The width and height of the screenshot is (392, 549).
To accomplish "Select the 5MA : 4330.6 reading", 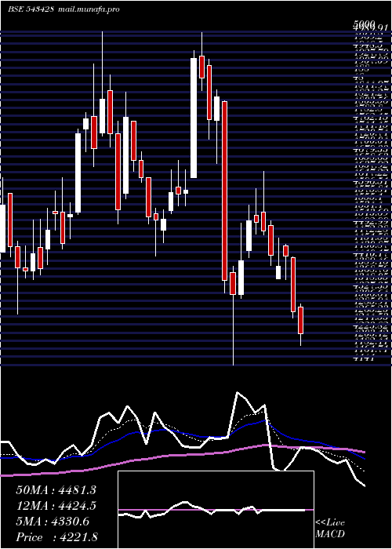I will (53, 522).
